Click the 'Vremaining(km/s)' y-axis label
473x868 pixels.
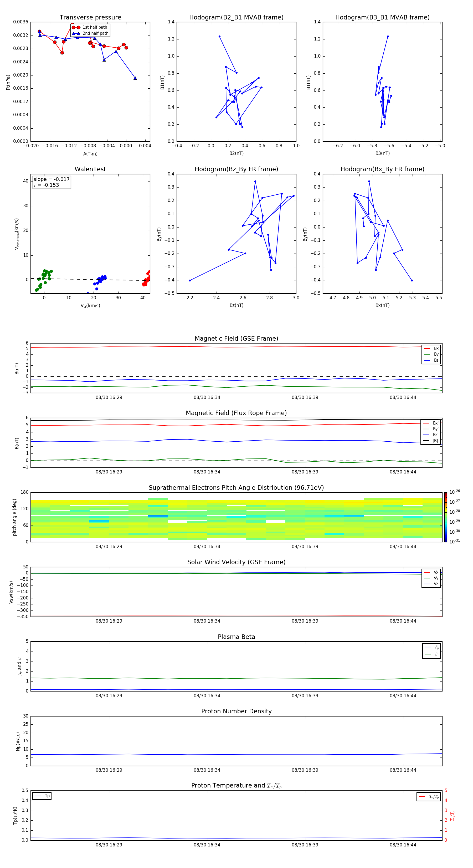(17, 234)
